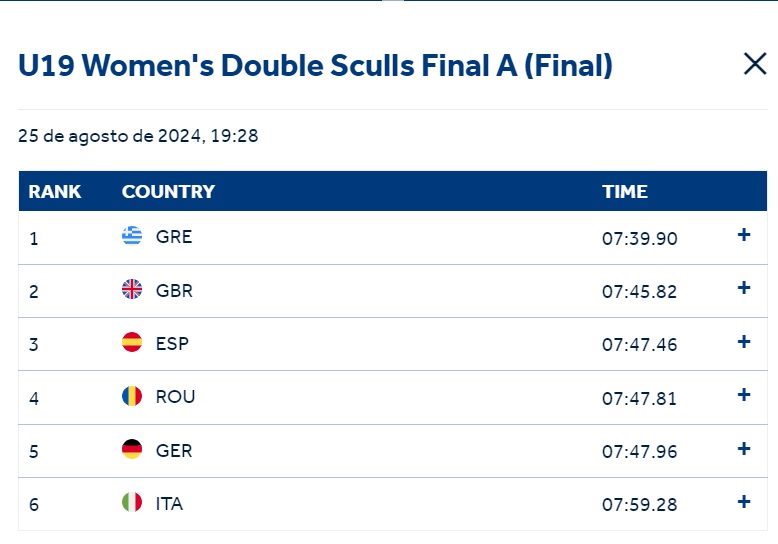This screenshot has width=778, height=544.
Task: Click the Spain flag icon
Action: [x=132, y=343]
